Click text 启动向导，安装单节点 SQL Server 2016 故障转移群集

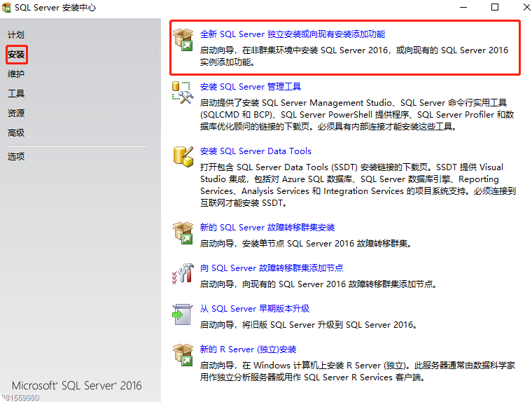pos(306,244)
